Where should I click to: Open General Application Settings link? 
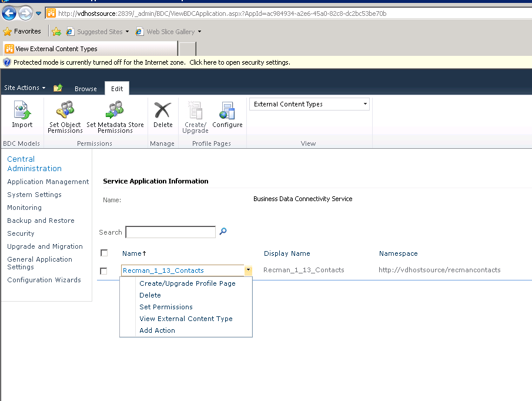pyautogui.click(x=40, y=263)
